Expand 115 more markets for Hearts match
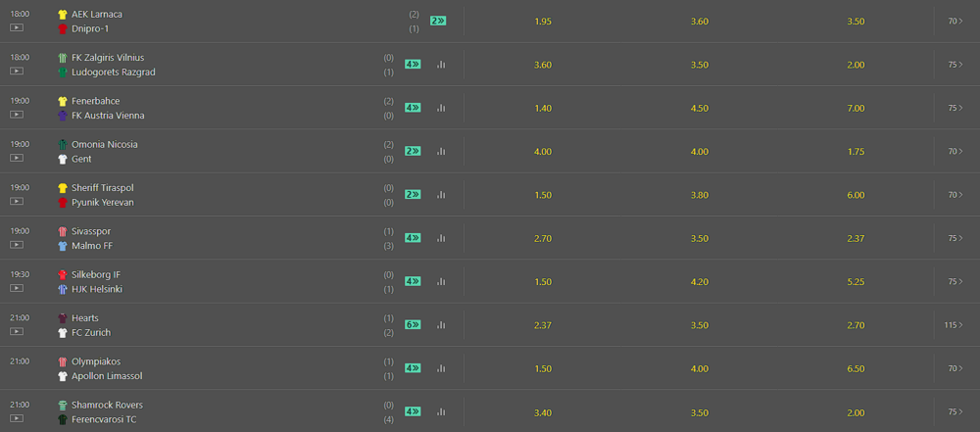The height and width of the screenshot is (432, 980). 954,325
